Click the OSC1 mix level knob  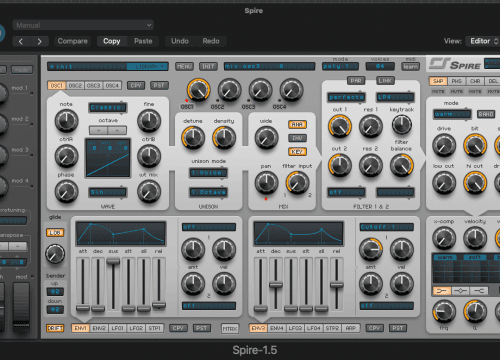pos(198,90)
